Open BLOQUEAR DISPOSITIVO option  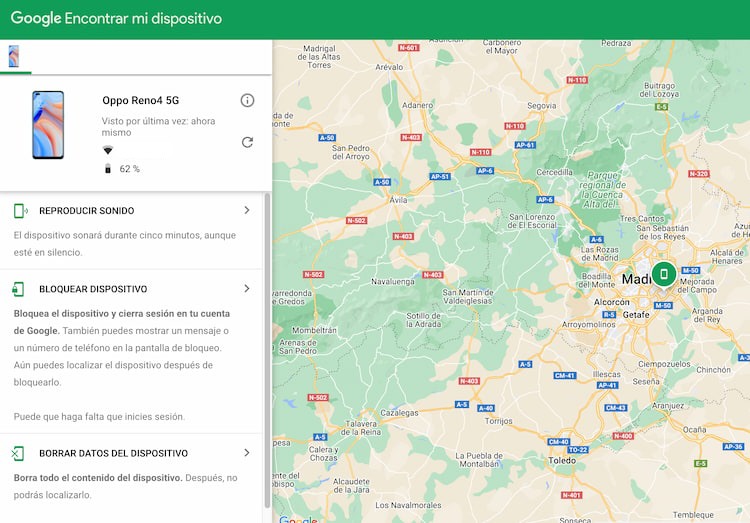[93, 289]
